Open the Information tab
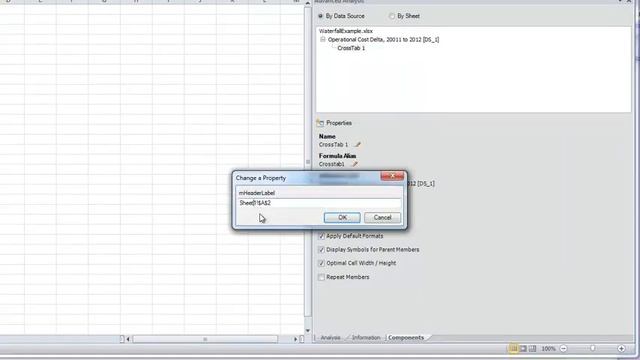The width and height of the screenshot is (640, 360). pos(366,338)
